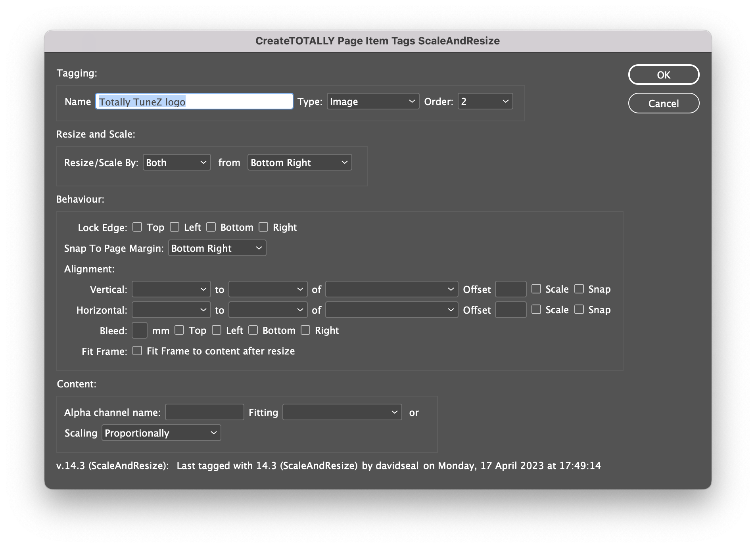Image resolution: width=756 pixels, height=548 pixels.
Task: Dismiss the dialog with Cancel
Action: 664,103
